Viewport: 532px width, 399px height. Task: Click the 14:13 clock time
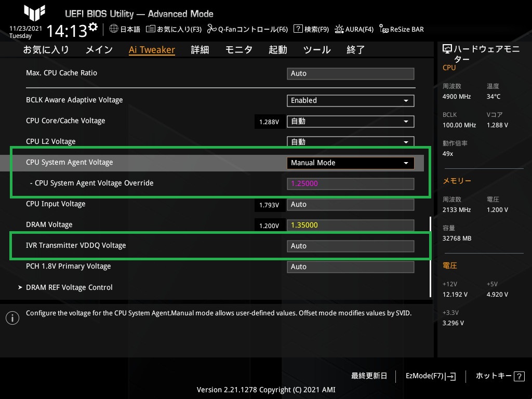[x=67, y=31]
